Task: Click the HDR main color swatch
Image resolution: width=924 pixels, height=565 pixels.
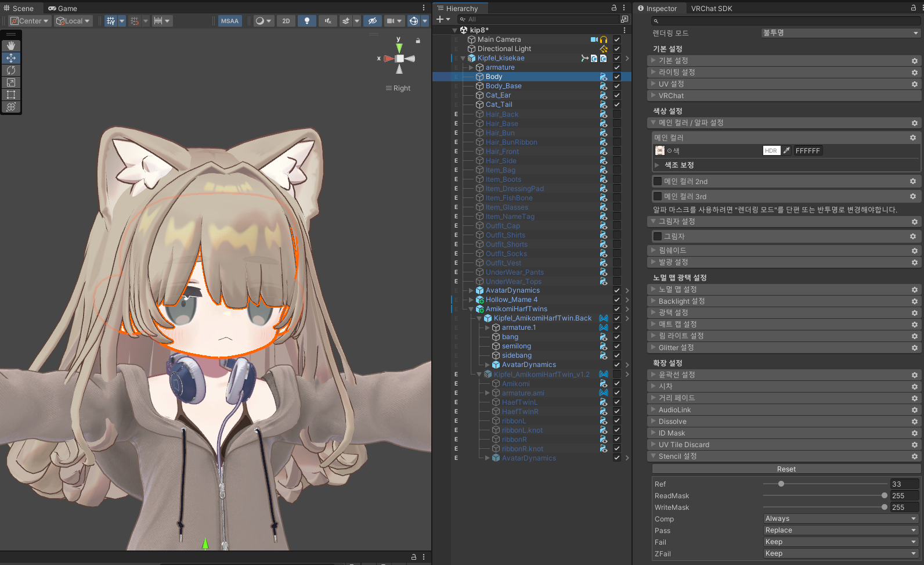Action: pos(771,150)
